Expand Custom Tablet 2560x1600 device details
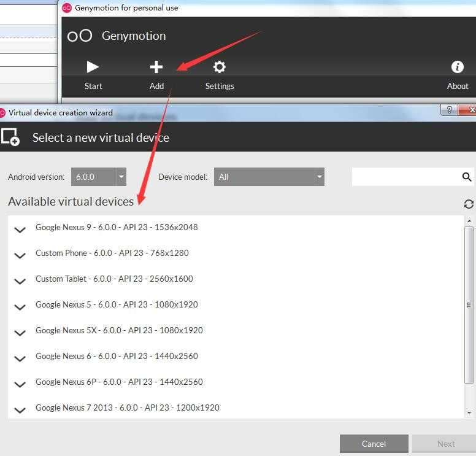This screenshot has height=456, width=476. pyautogui.click(x=20, y=281)
